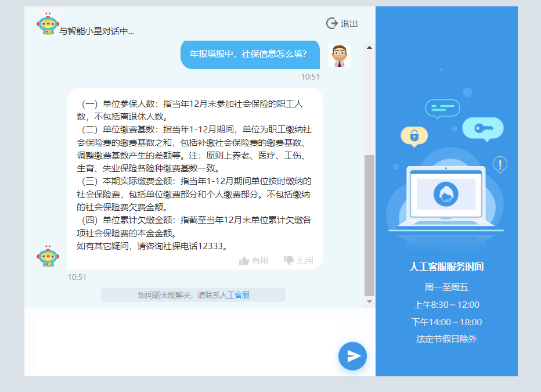Click the 退出 exit icon
541x392 pixels.
[x=331, y=23]
